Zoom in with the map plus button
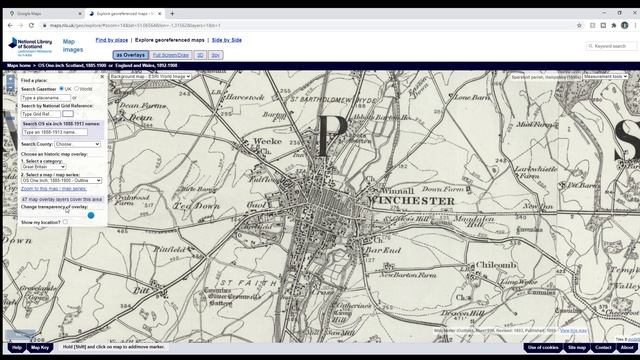The image size is (640, 360). tap(10, 78)
